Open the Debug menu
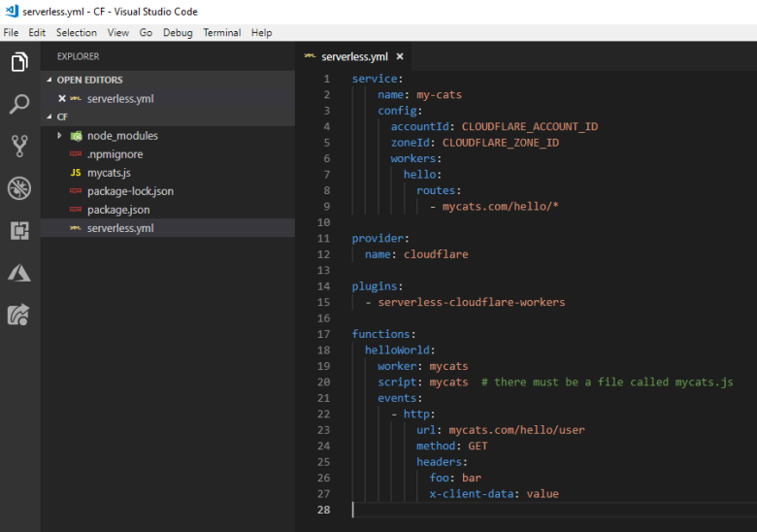 click(x=178, y=32)
